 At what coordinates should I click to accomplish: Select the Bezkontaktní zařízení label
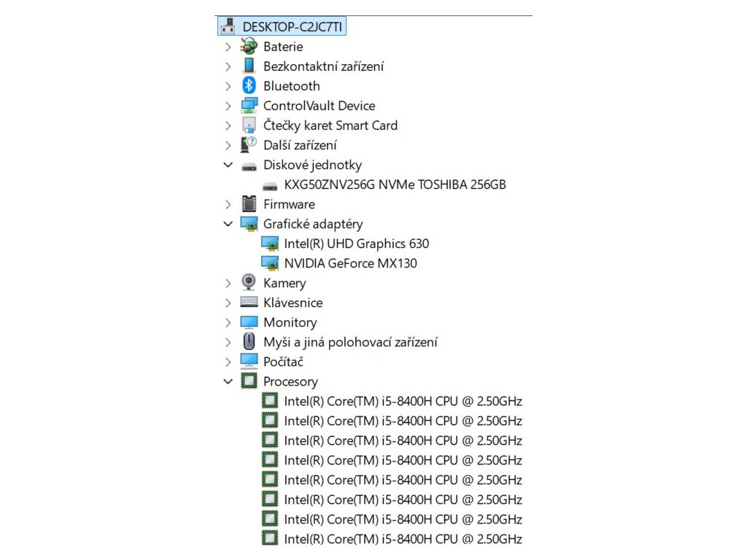point(323,66)
